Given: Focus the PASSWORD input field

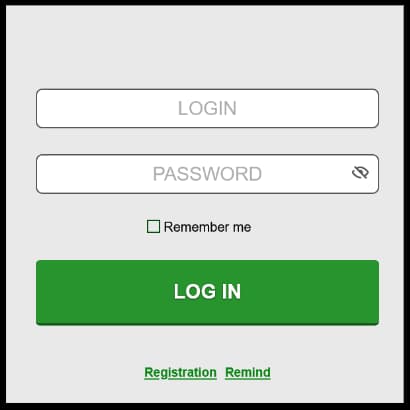Looking at the screenshot, I should click(x=207, y=174).
